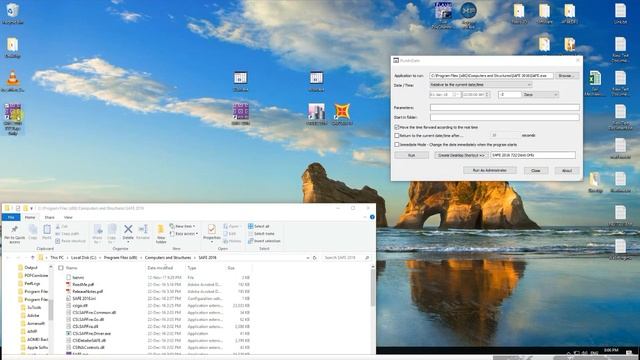Viewport: 640px width, 360px height.
Task: Open the Explorer help question mark icon
Action: click(x=372, y=217)
